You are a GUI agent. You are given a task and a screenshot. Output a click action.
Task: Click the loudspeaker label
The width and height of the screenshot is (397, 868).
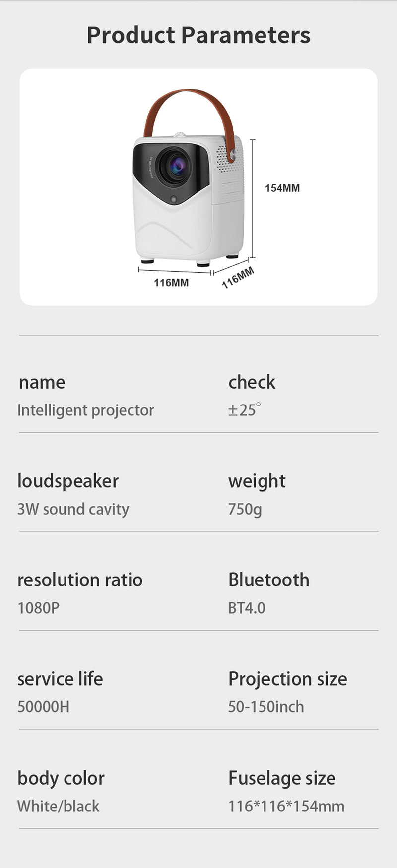(68, 481)
